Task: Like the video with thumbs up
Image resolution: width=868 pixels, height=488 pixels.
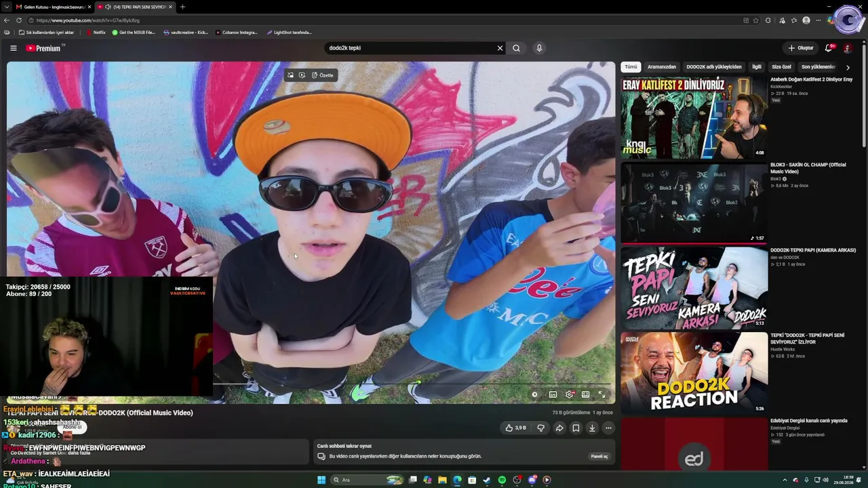Action: tap(515, 428)
